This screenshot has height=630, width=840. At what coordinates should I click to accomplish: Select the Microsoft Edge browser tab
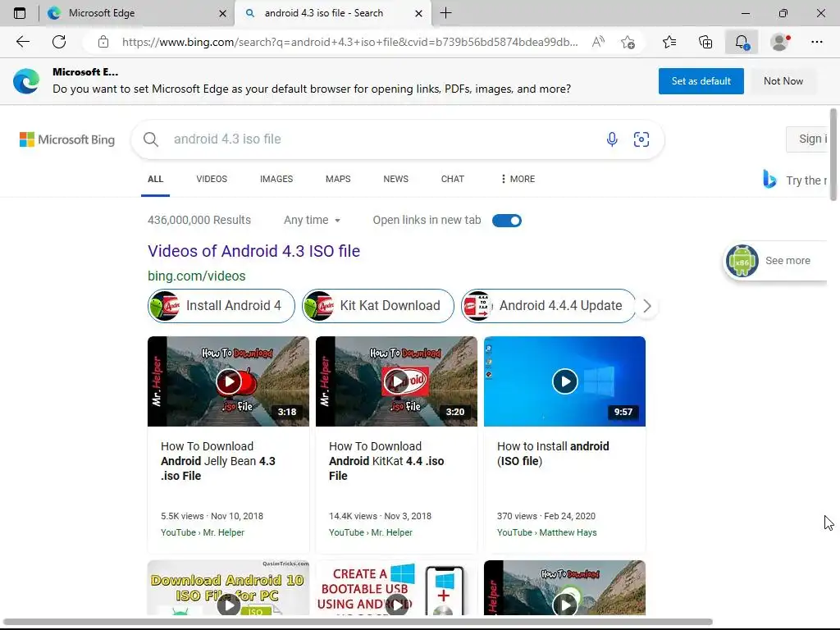pyautogui.click(x=137, y=13)
